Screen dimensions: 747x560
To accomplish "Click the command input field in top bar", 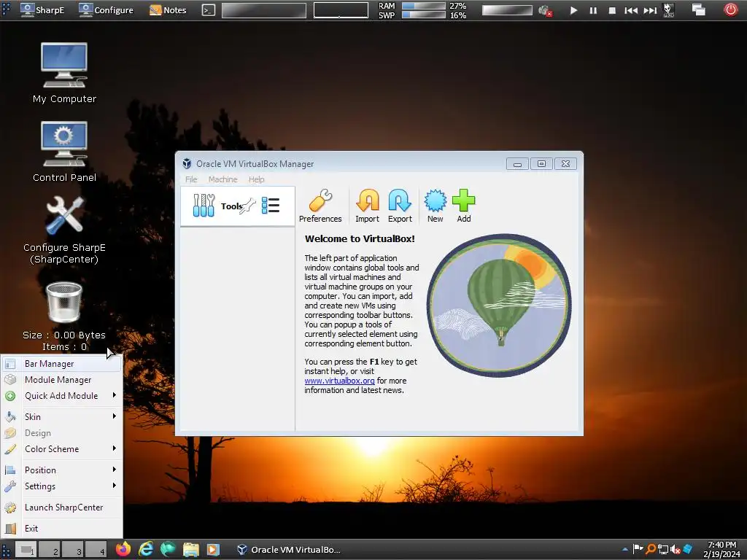I will [264, 10].
